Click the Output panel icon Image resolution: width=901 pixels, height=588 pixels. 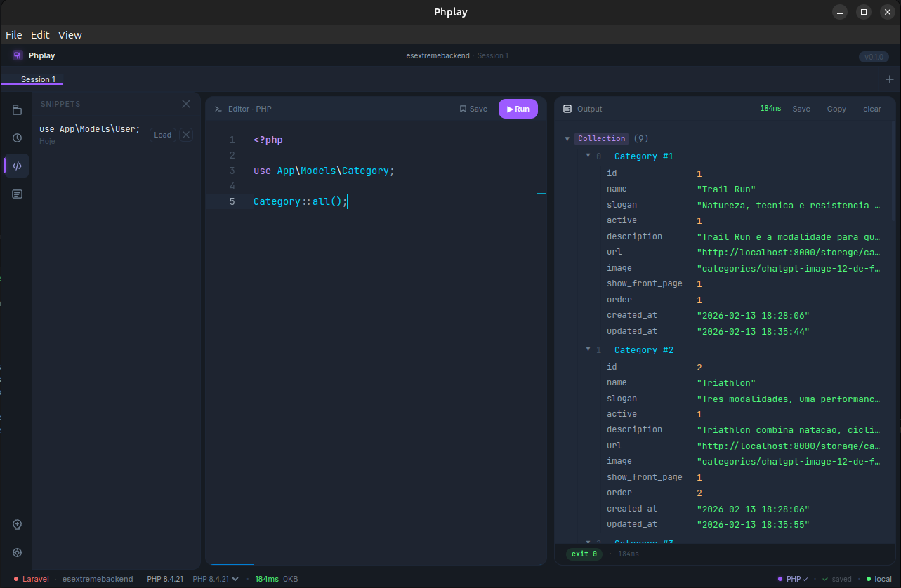[x=567, y=109]
